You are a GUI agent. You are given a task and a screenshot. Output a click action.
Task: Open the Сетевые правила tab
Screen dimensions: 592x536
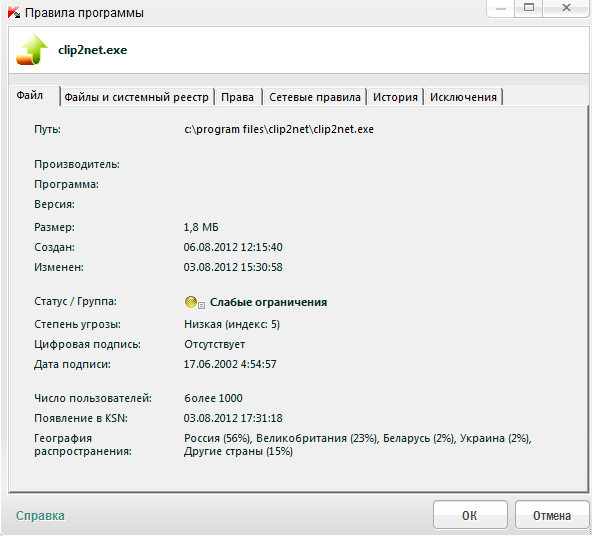click(315, 97)
